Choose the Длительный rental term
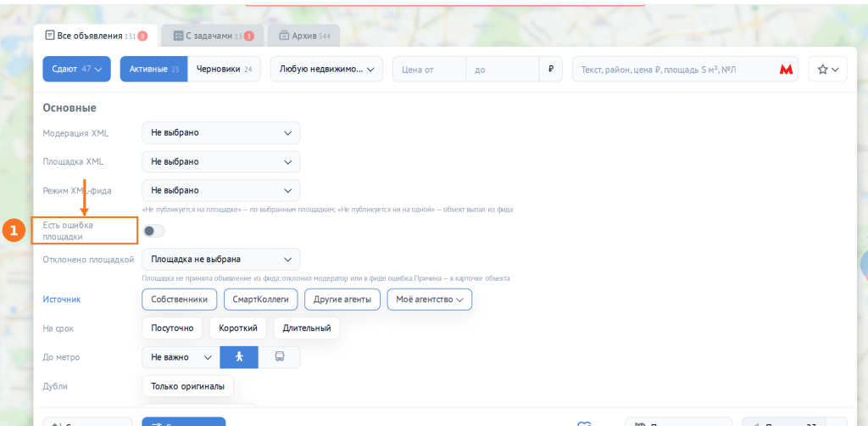This screenshot has width=868, height=426. (307, 328)
